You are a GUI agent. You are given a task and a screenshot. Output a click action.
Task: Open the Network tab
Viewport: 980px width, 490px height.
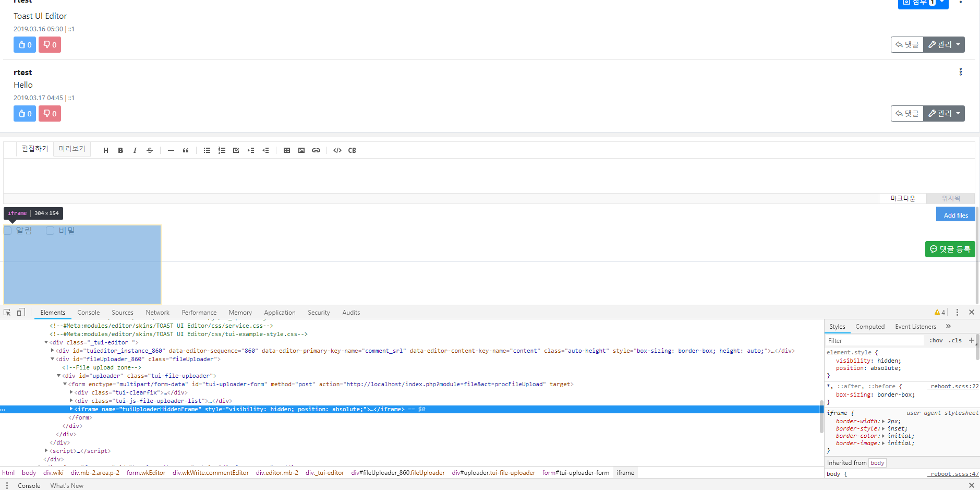[x=158, y=313]
